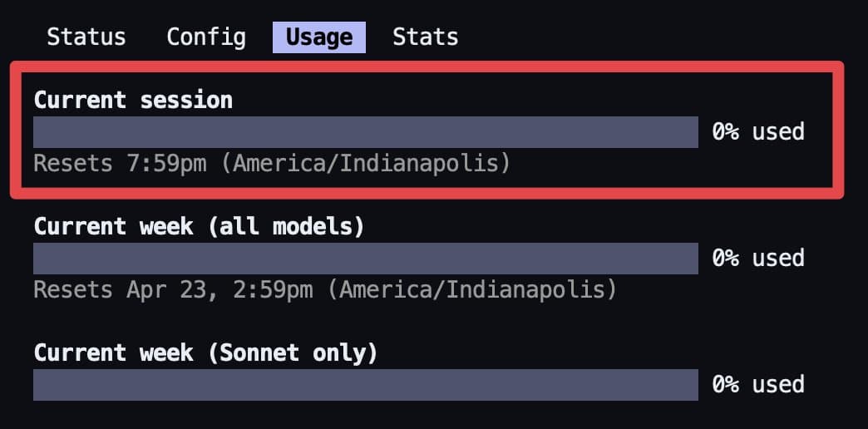Click the Current session heading

[133, 101]
